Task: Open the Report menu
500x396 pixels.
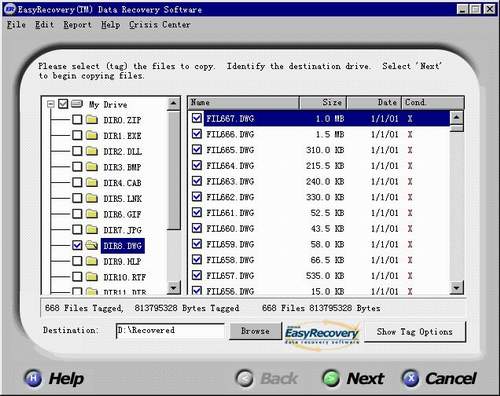Action: (x=77, y=25)
